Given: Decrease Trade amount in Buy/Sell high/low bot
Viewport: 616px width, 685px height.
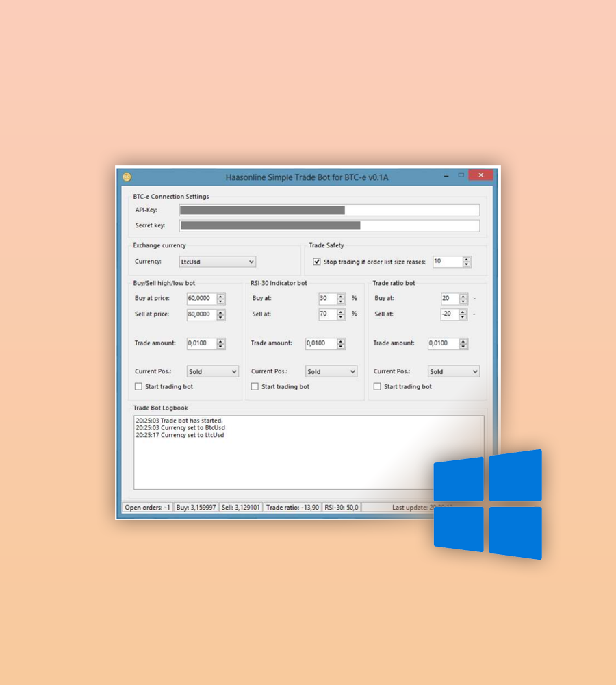Looking at the screenshot, I should tap(221, 347).
